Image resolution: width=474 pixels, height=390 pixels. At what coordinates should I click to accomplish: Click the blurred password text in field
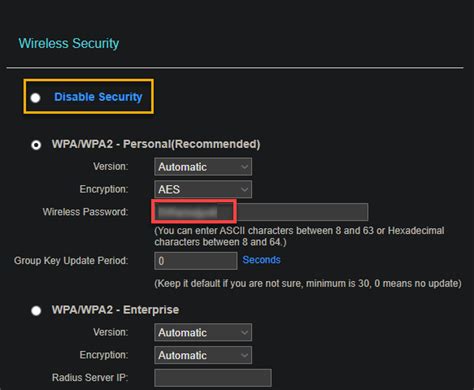188,212
